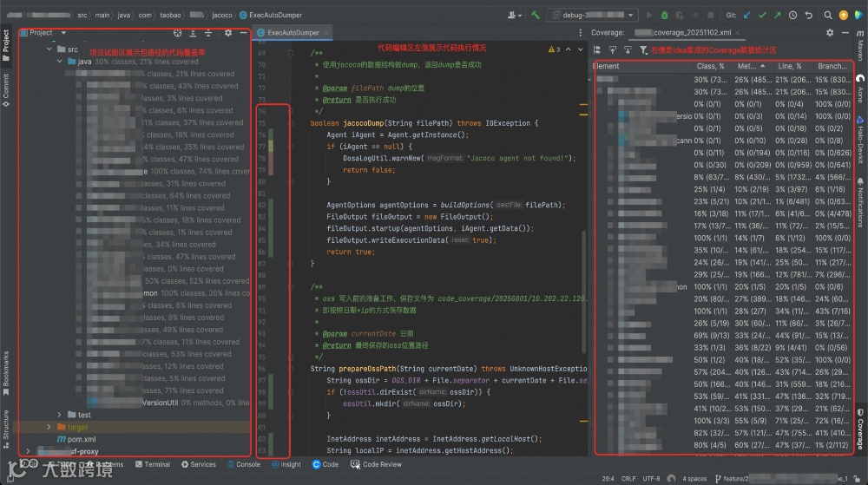The image size is (868, 485).
Task: Open the Code tool window
Action: tap(325, 464)
